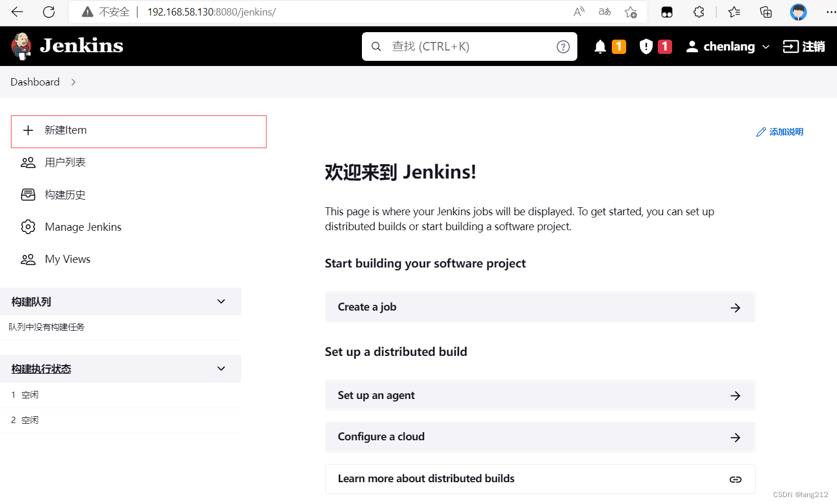Click the black extension icon in toolbar
Image resolution: width=837 pixels, height=504 pixels.
pos(667,12)
